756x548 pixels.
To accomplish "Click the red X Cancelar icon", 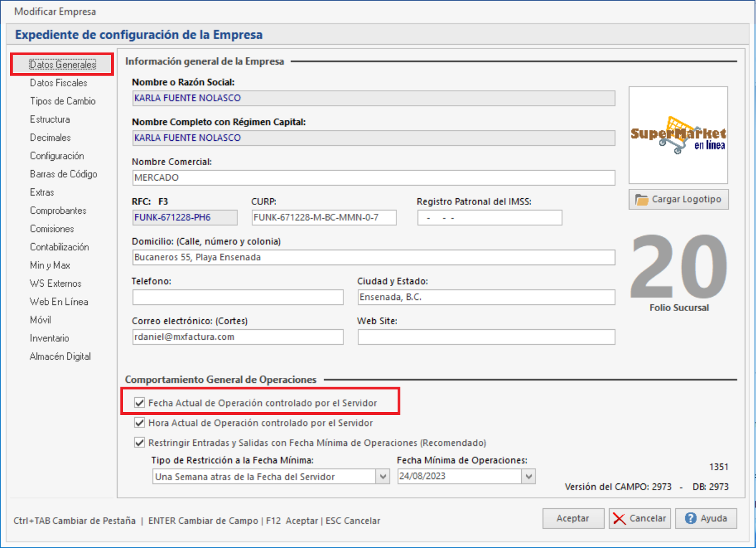I will (x=619, y=519).
